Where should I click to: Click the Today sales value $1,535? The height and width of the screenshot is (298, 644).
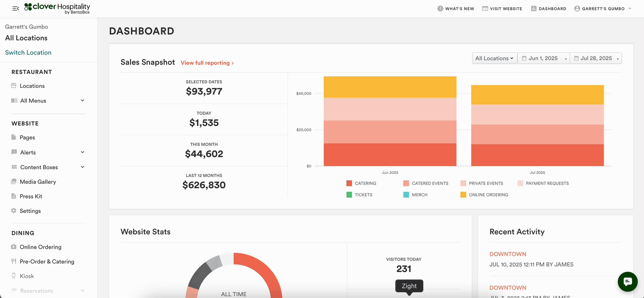pyautogui.click(x=204, y=123)
